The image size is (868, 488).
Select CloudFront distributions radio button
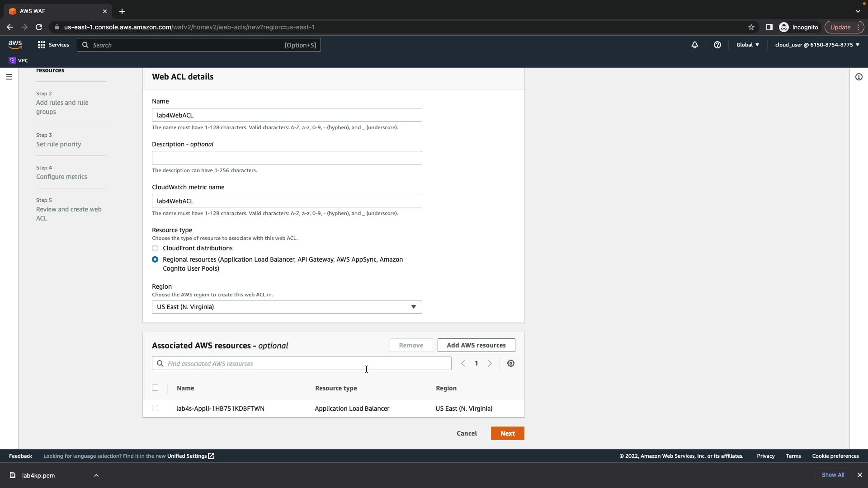click(155, 248)
